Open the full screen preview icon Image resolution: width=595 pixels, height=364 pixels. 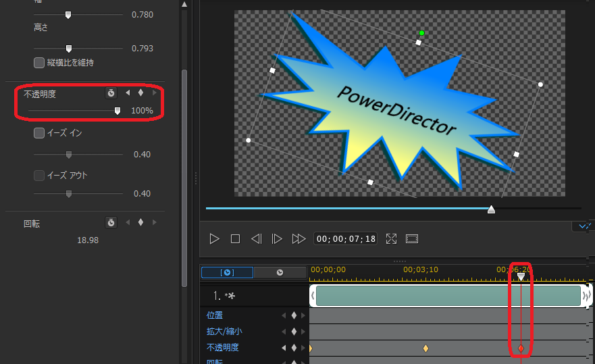click(x=391, y=239)
